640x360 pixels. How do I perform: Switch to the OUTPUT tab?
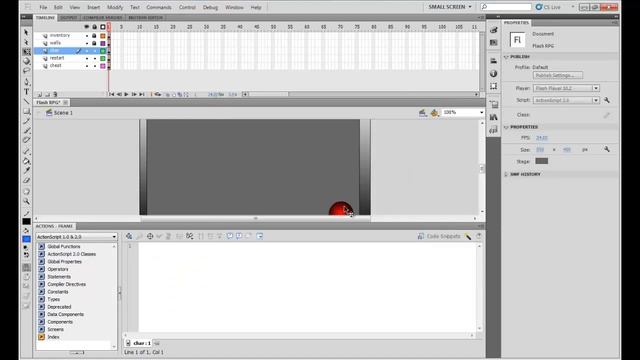(x=69, y=18)
